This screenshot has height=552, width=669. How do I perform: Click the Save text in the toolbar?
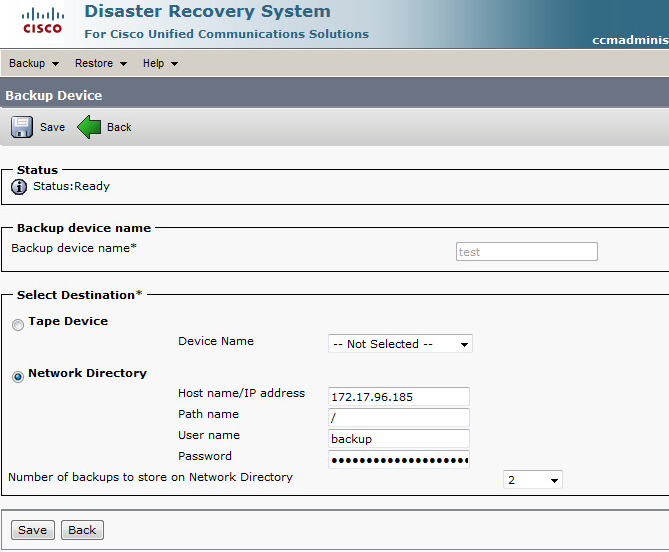coord(52,127)
